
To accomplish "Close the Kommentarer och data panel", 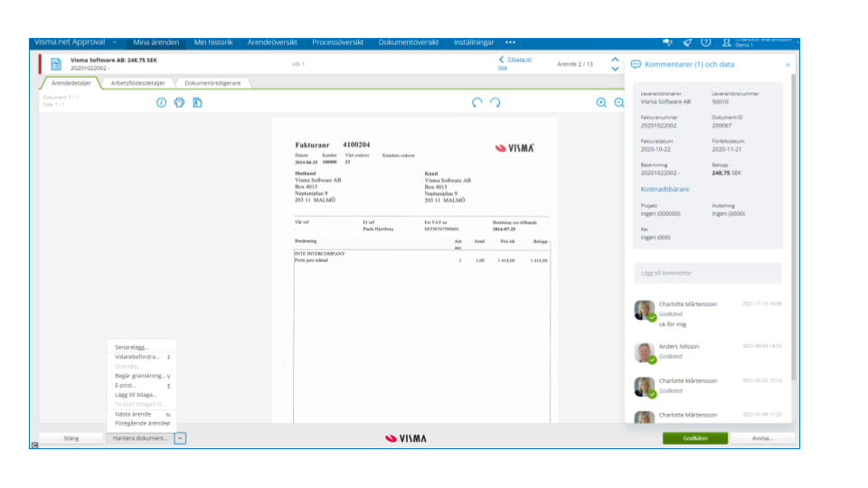I will [x=788, y=65].
